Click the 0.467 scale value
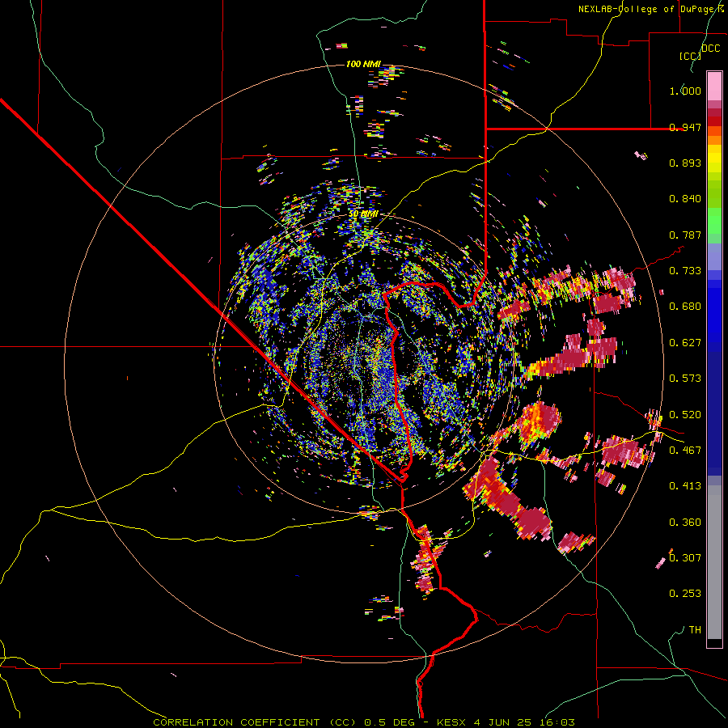Screen dimensions: 728x728 pyautogui.click(x=685, y=451)
